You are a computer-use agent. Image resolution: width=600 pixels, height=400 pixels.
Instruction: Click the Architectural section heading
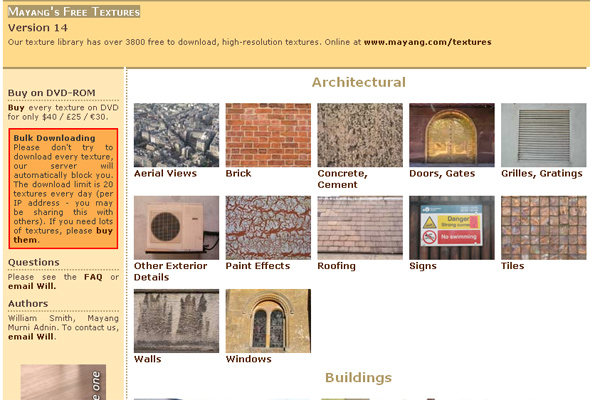point(359,82)
